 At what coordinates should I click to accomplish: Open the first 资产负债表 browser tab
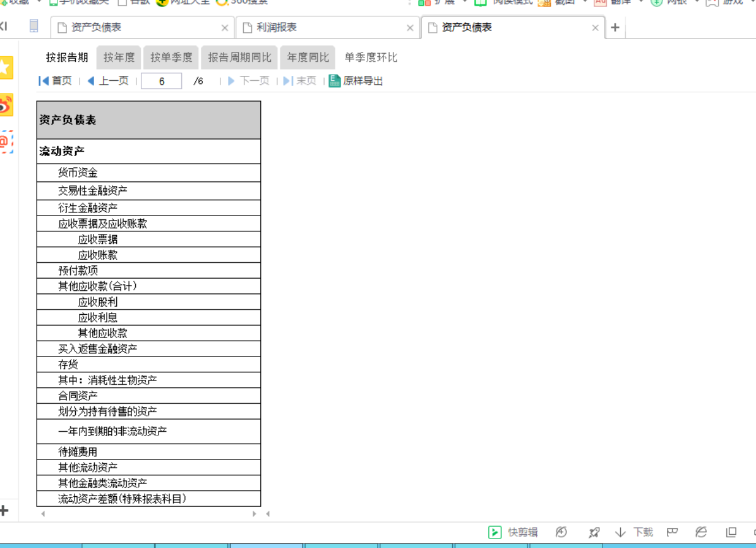point(142,28)
